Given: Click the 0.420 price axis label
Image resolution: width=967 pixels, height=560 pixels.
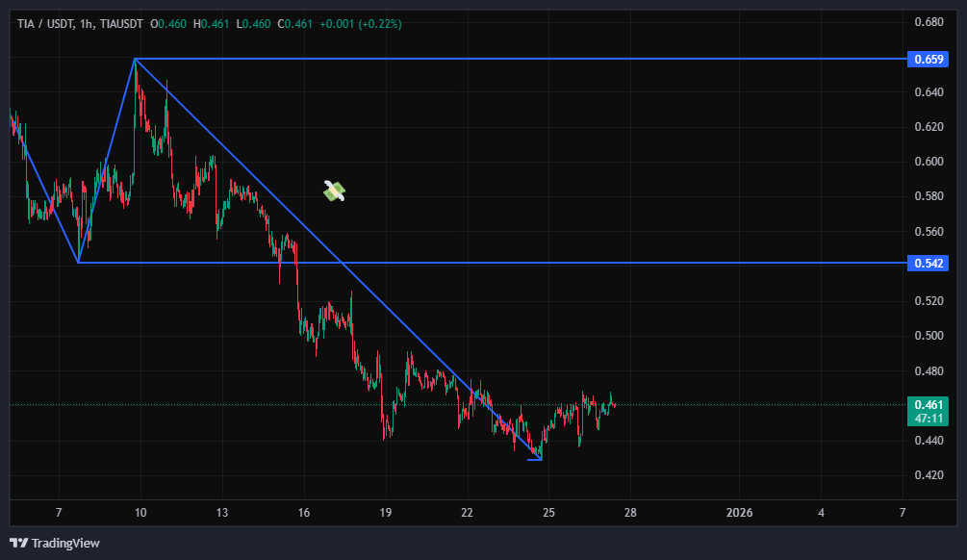Looking at the screenshot, I should [929, 475].
